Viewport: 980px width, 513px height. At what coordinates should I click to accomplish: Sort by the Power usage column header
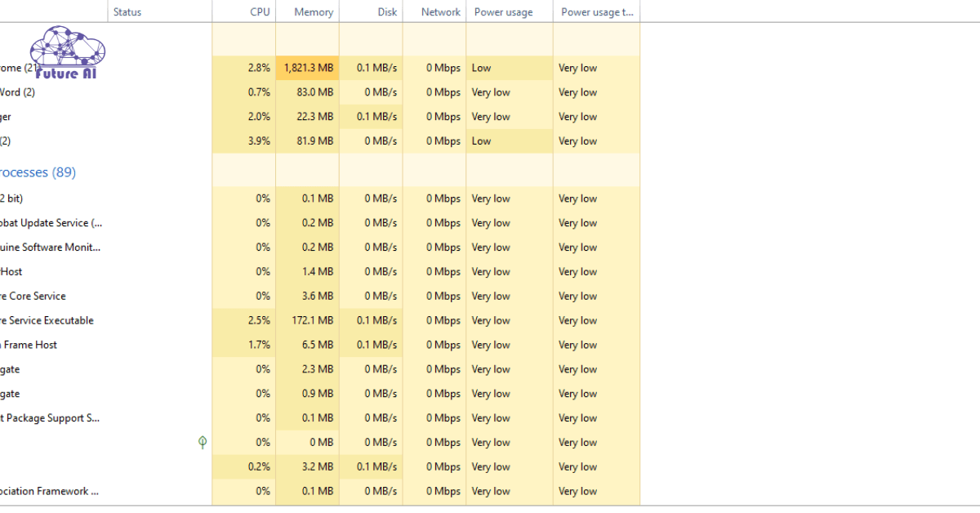tap(503, 12)
